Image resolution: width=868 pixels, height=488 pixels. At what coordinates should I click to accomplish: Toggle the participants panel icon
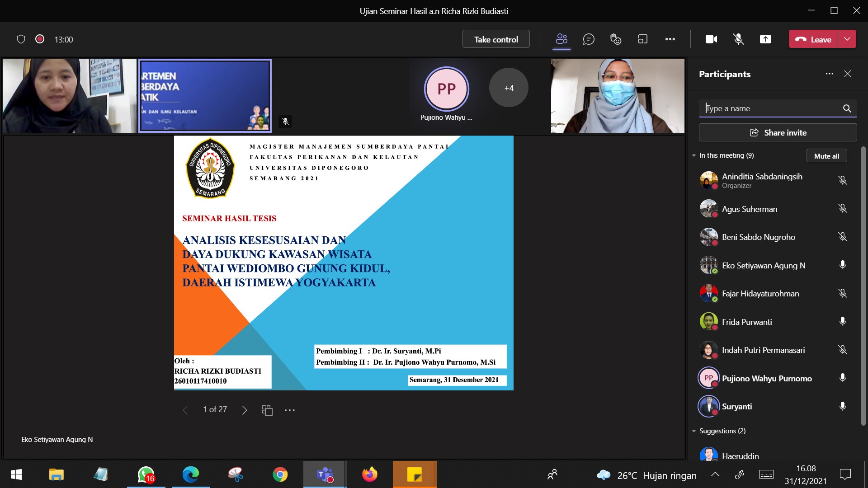561,39
